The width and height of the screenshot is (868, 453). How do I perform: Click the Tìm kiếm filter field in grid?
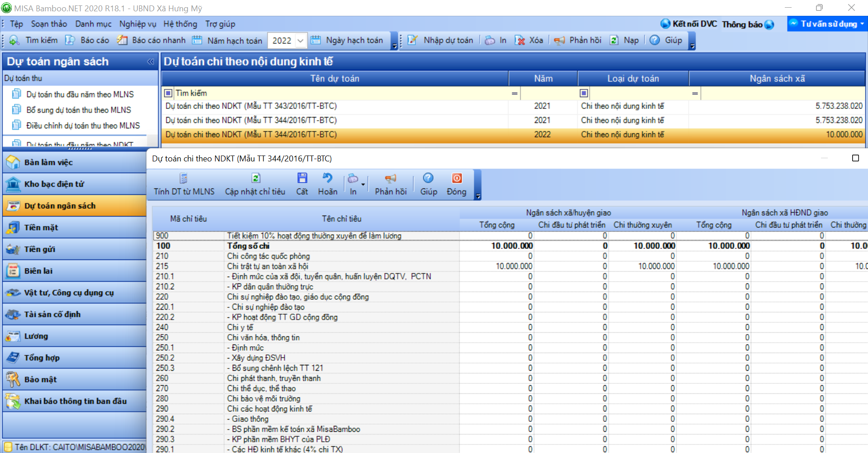[x=341, y=94]
